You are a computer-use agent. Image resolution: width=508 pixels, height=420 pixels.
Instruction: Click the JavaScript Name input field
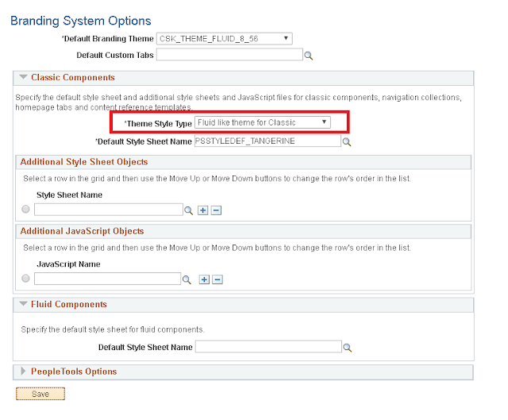pos(108,279)
